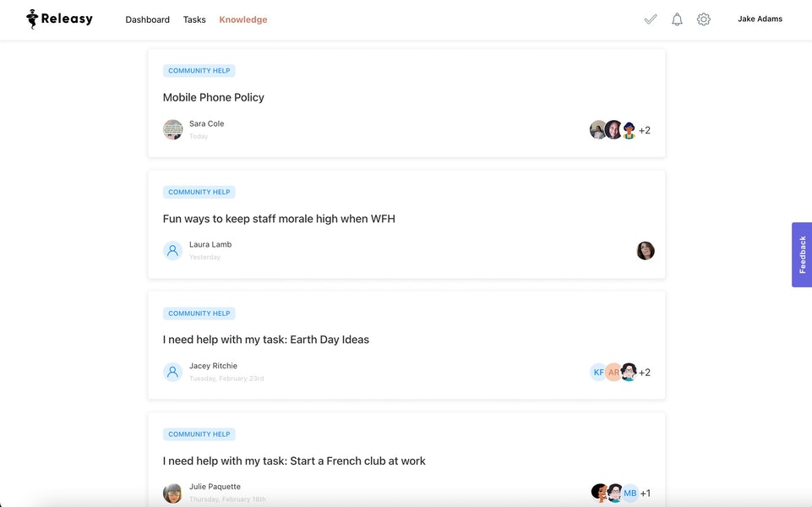Click the COMMUNITY HELP badge on Earth Day post
Viewport: 812px width, 507px height.
(x=199, y=313)
